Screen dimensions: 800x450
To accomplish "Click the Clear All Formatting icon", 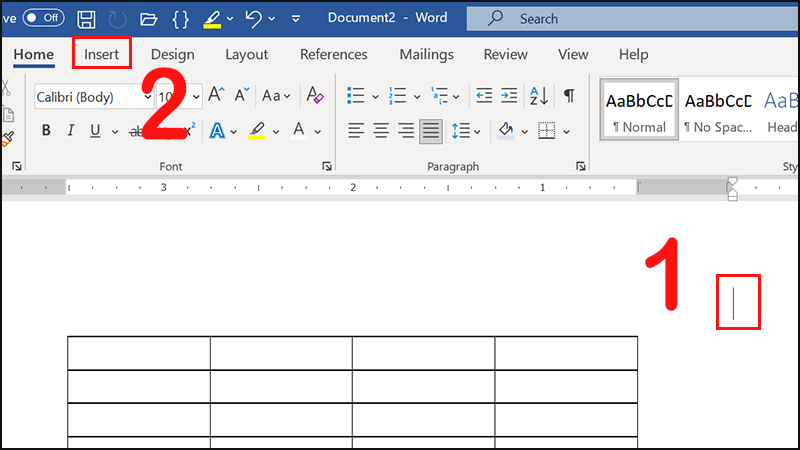I will pyautogui.click(x=315, y=96).
